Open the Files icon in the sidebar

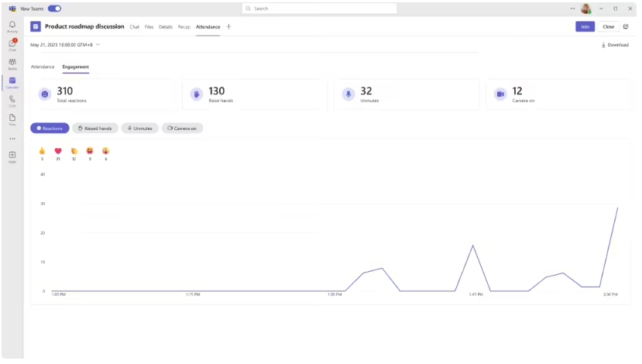12,118
